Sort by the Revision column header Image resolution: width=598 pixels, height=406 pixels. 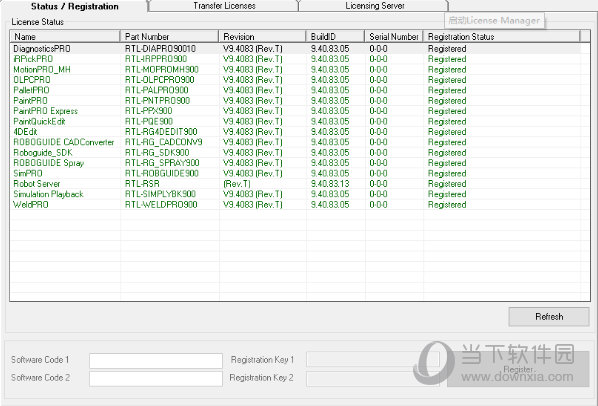[x=262, y=37]
